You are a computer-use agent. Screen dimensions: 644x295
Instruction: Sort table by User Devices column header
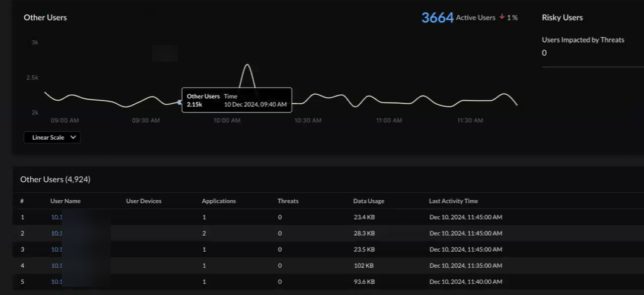[x=144, y=201]
